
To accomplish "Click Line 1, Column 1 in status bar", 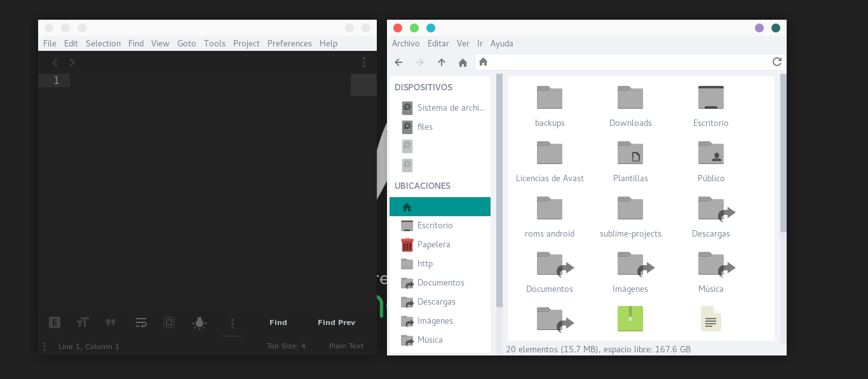I will point(89,347).
